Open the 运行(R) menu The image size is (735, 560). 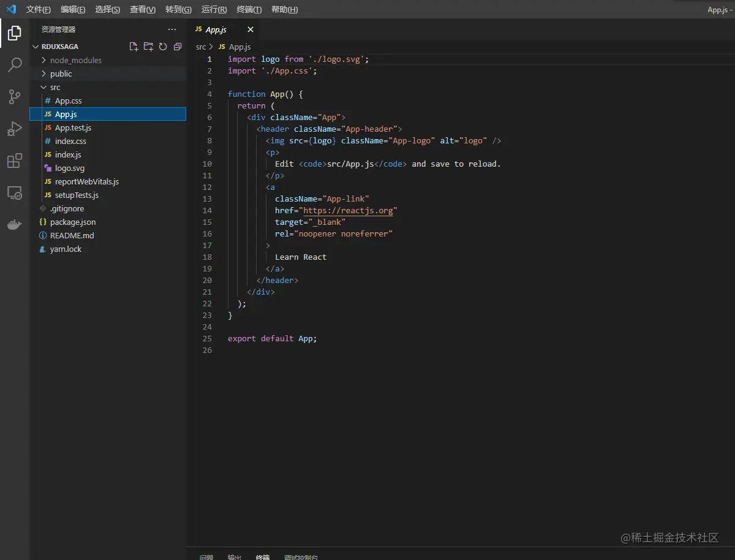click(214, 9)
